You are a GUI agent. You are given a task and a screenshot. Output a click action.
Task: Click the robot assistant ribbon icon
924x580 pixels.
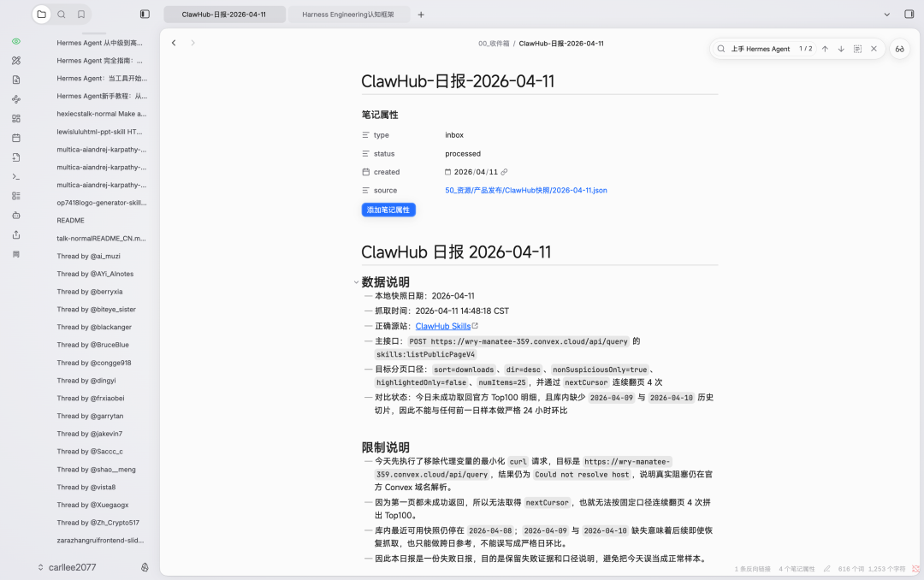point(16,215)
